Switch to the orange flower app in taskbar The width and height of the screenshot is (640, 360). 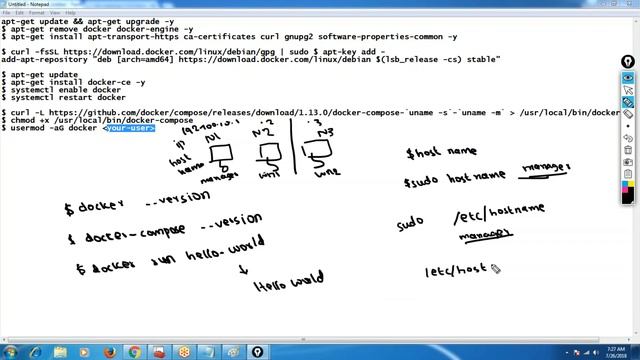pos(184,352)
